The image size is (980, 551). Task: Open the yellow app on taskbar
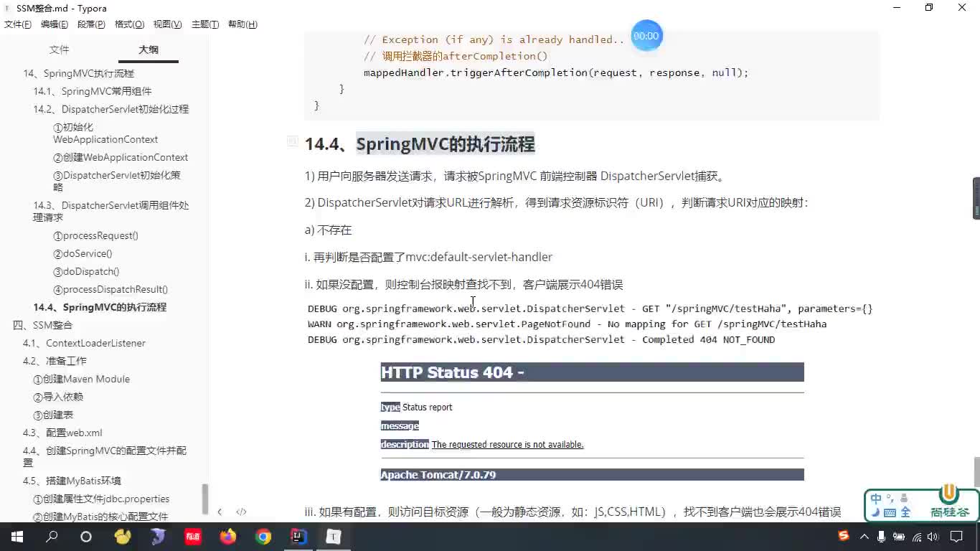point(123,536)
